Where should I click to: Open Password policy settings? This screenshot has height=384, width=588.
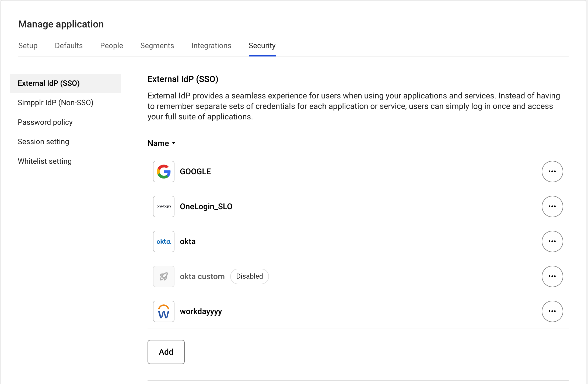click(45, 122)
